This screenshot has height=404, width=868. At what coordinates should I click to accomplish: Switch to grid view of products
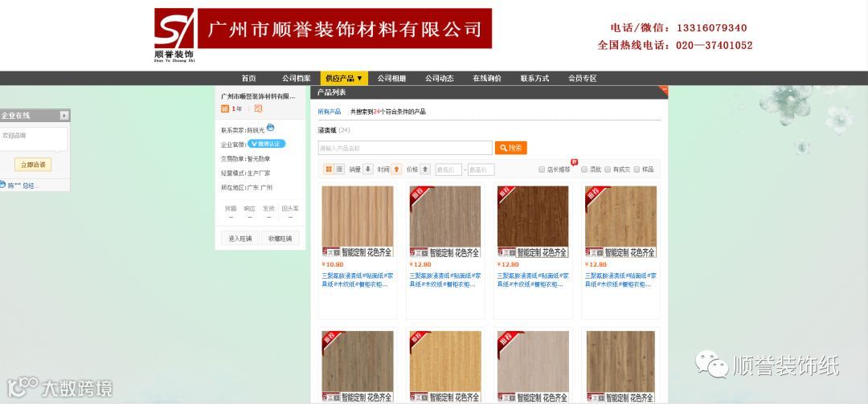coord(329,169)
